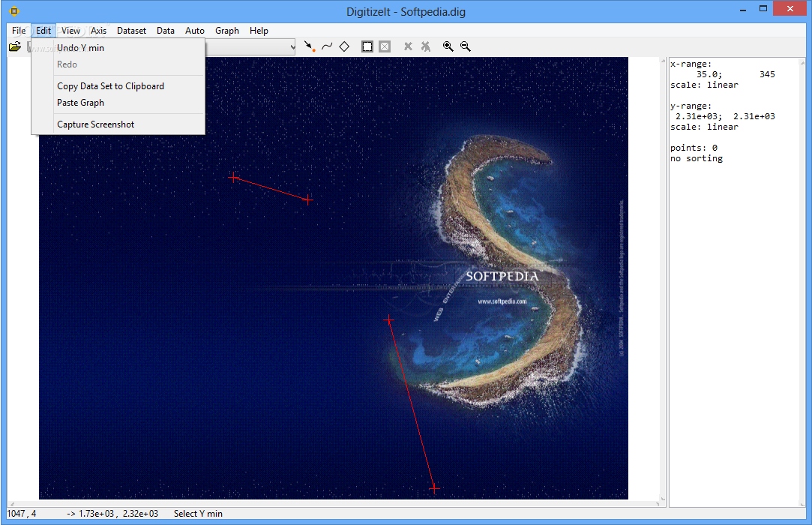Close the open Edit menu

(x=43, y=31)
